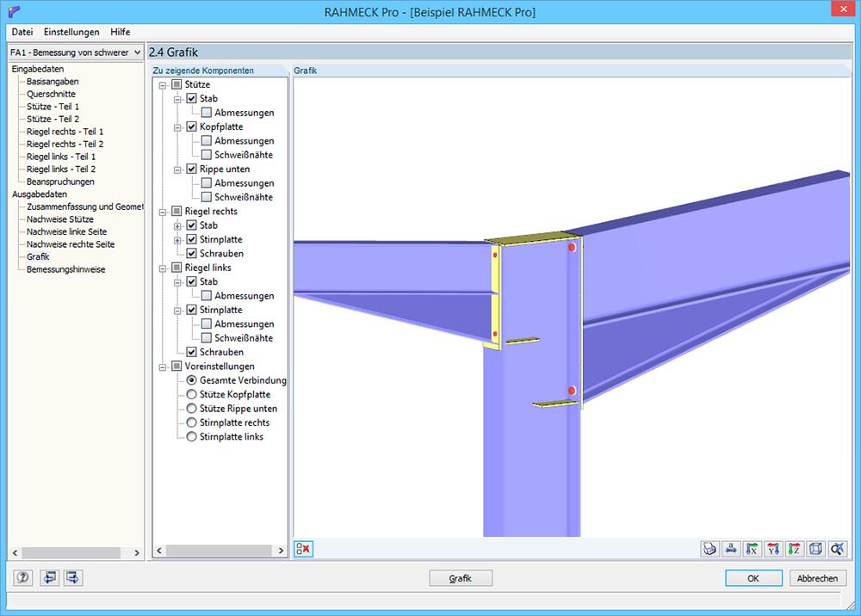Uncheck Kopfplatte checkbox
This screenshot has height=616, width=861.
pyautogui.click(x=191, y=126)
